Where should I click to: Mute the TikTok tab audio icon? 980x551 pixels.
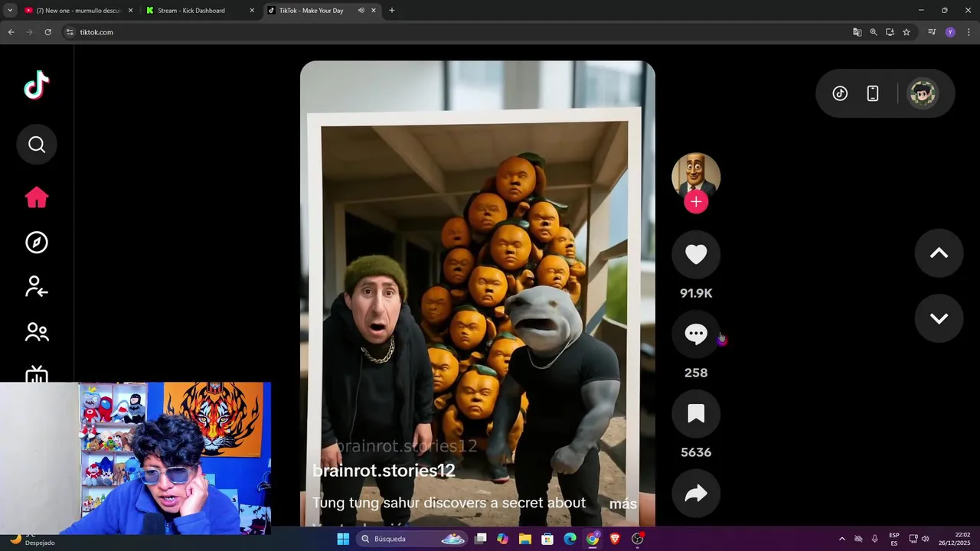pos(361,11)
